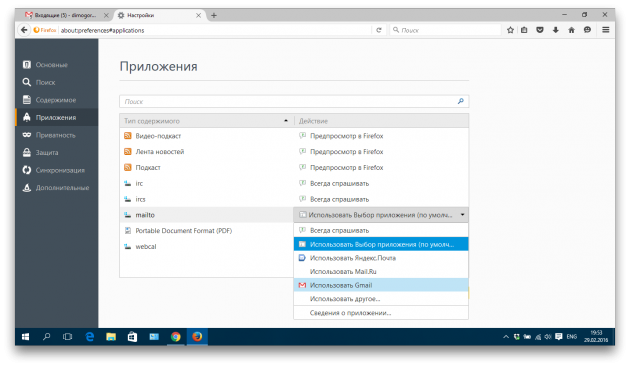This screenshot has height=367, width=630.
Task: Click the applications search field
Action: [294, 101]
